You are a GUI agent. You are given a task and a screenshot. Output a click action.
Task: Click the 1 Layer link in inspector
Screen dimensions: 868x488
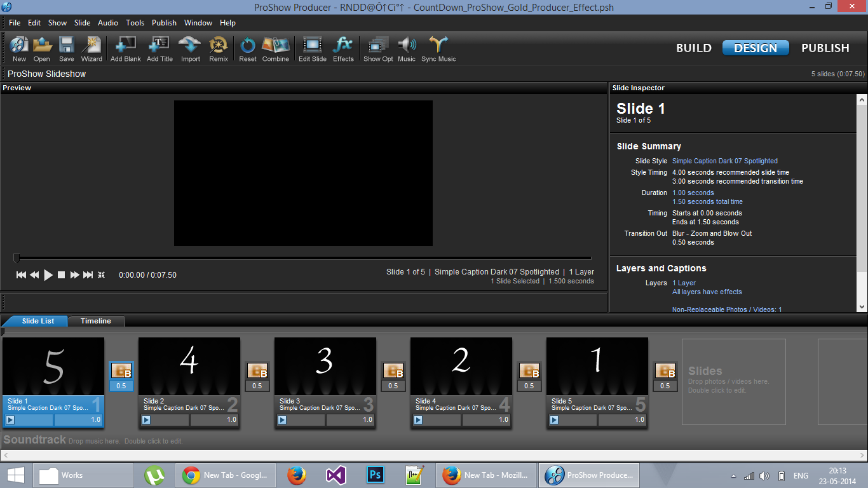pos(684,283)
